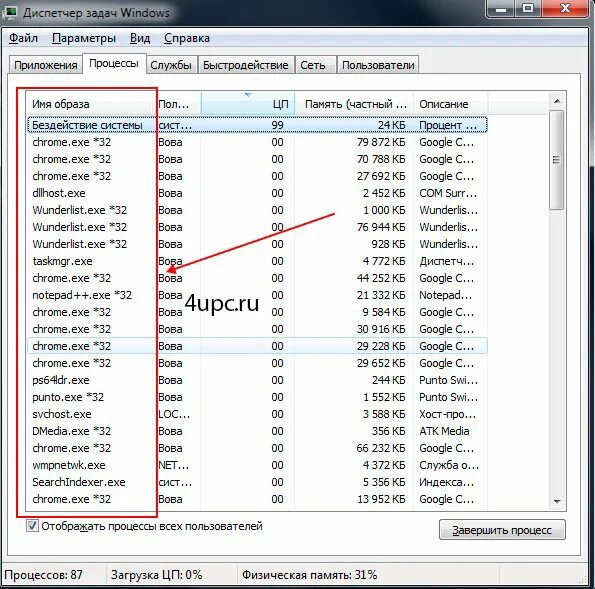Viewport: 595px width, 589px height.
Task: Click the COM Surr... description cell
Action: pos(448,193)
